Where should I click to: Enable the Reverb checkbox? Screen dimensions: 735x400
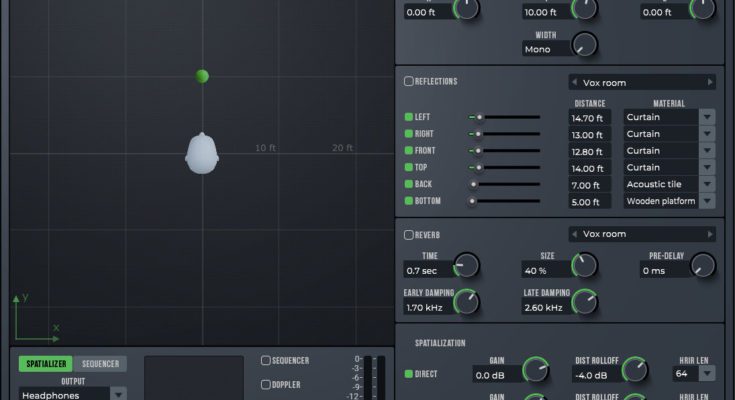click(x=408, y=235)
